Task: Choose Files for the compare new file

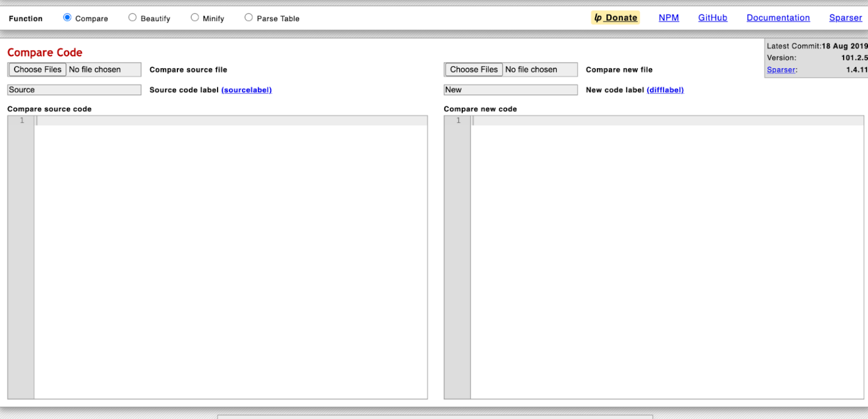Action: [x=474, y=69]
